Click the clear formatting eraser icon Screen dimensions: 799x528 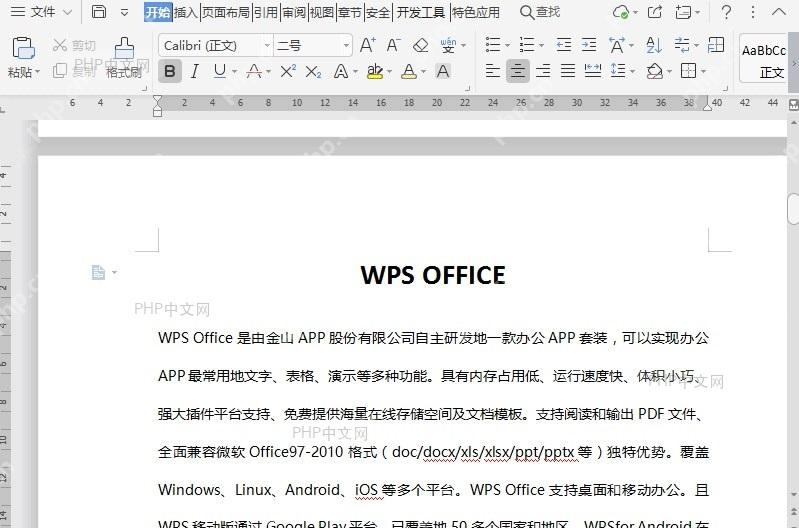point(420,45)
